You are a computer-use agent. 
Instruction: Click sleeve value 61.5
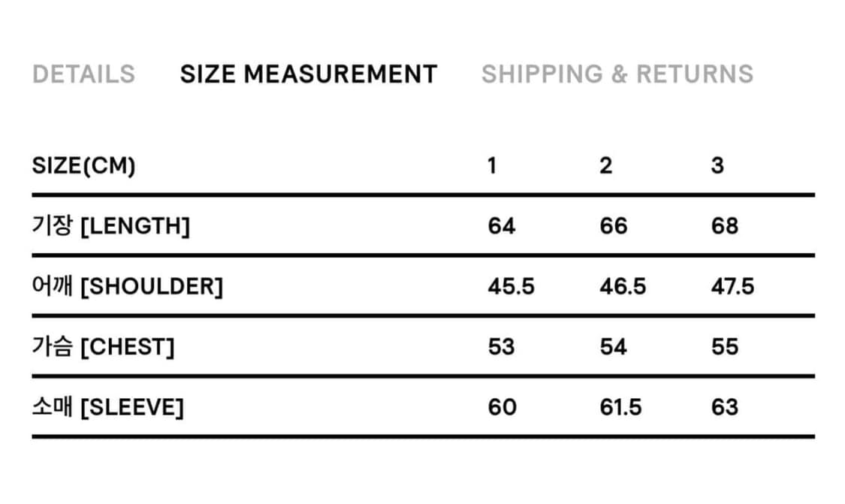[x=620, y=407]
